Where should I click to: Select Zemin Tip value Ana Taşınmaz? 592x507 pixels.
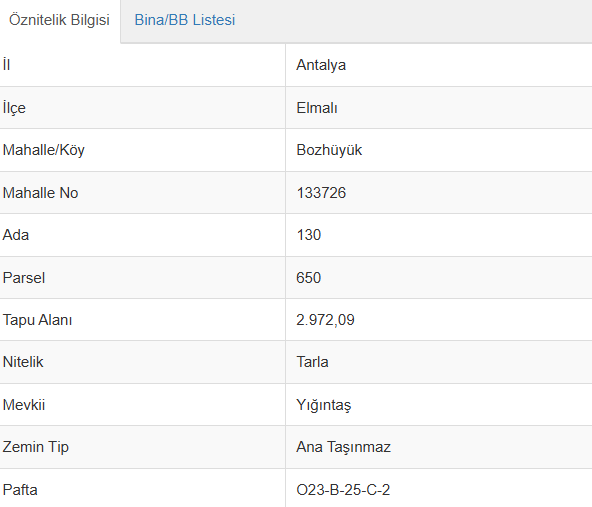coord(344,447)
